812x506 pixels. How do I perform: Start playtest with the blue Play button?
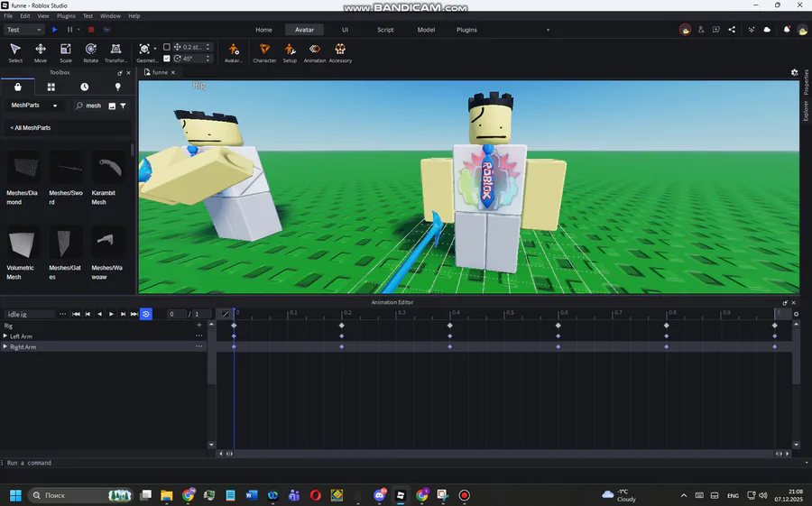point(54,30)
